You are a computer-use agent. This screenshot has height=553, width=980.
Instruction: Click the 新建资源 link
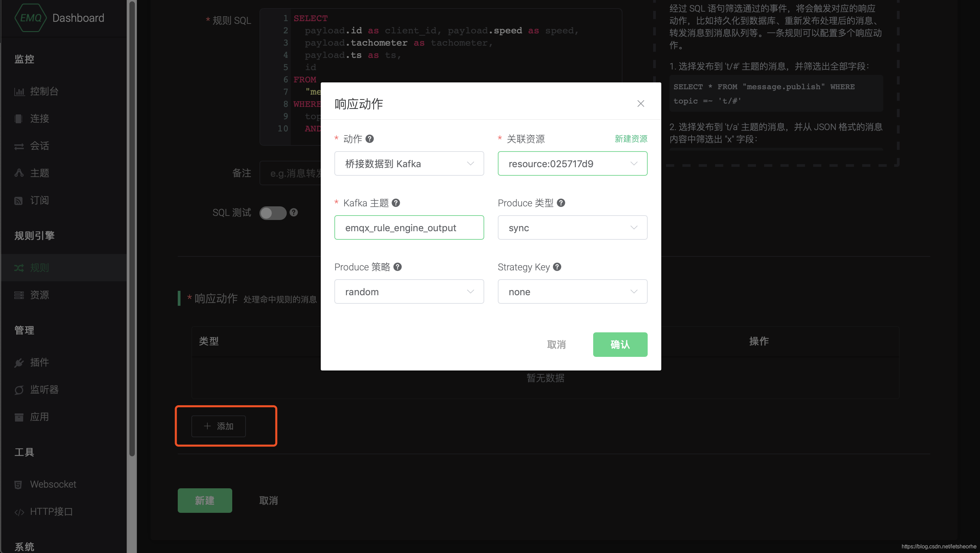click(631, 139)
